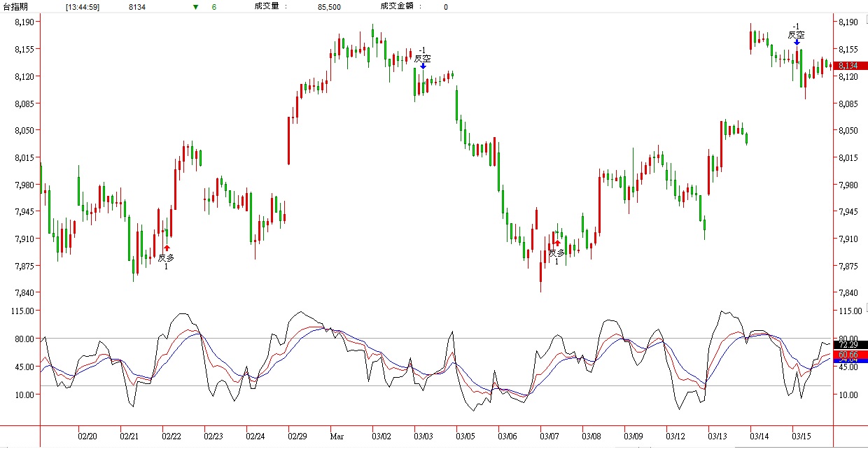Click 8,015 on the left price axis

[25, 158]
